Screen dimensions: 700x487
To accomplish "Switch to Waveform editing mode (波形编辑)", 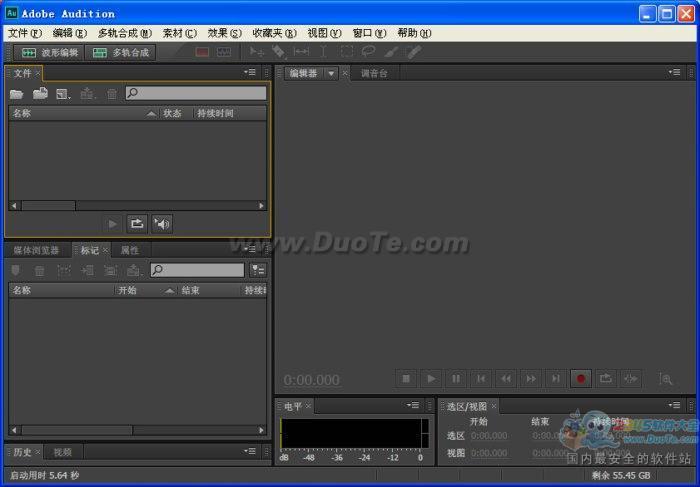I will [x=49, y=53].
